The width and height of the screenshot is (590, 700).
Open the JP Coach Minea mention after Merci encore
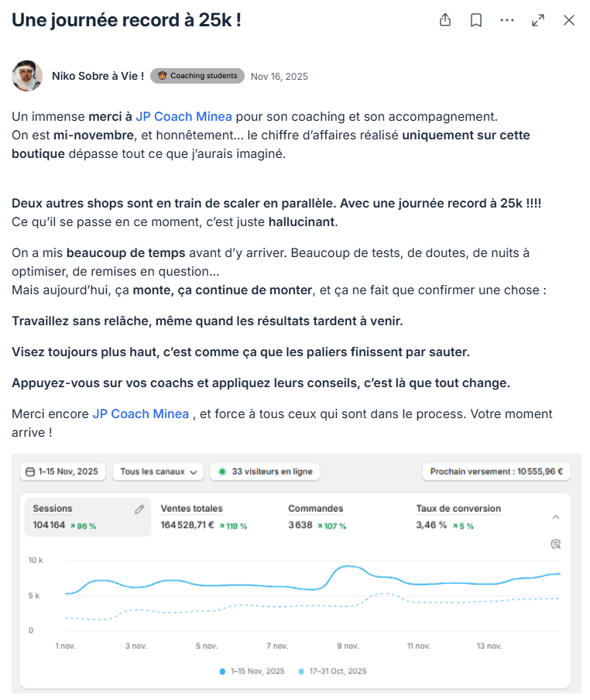[x=141, y=413]
